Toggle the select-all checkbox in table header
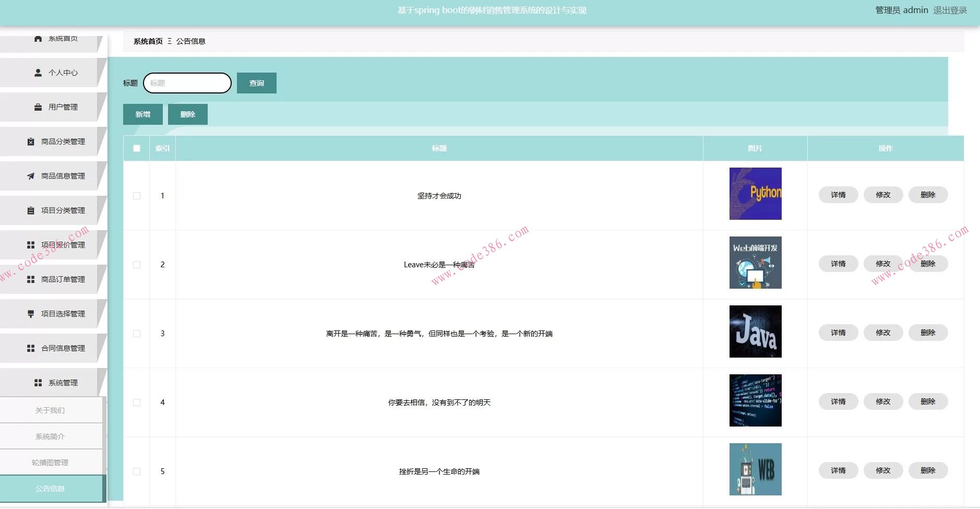 137,148
